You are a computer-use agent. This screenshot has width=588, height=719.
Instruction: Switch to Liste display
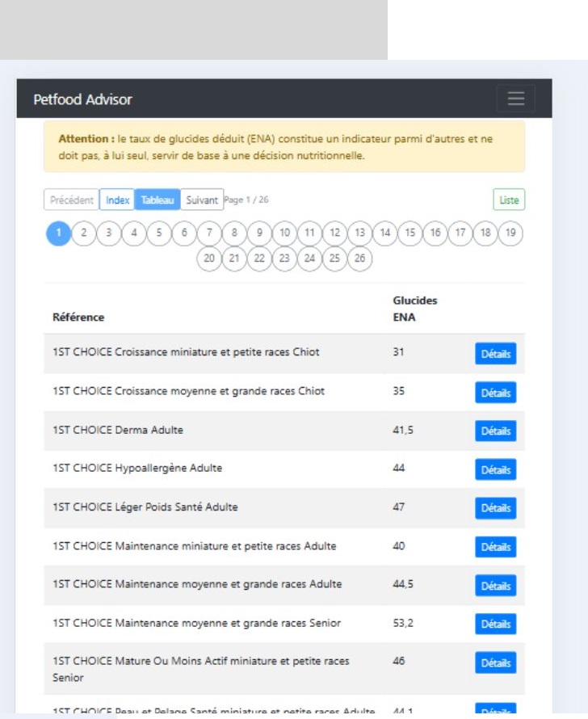[508, 200]
